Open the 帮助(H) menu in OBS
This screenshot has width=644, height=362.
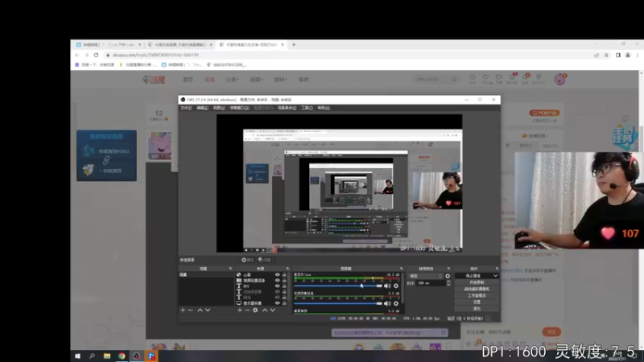[324, 108]
